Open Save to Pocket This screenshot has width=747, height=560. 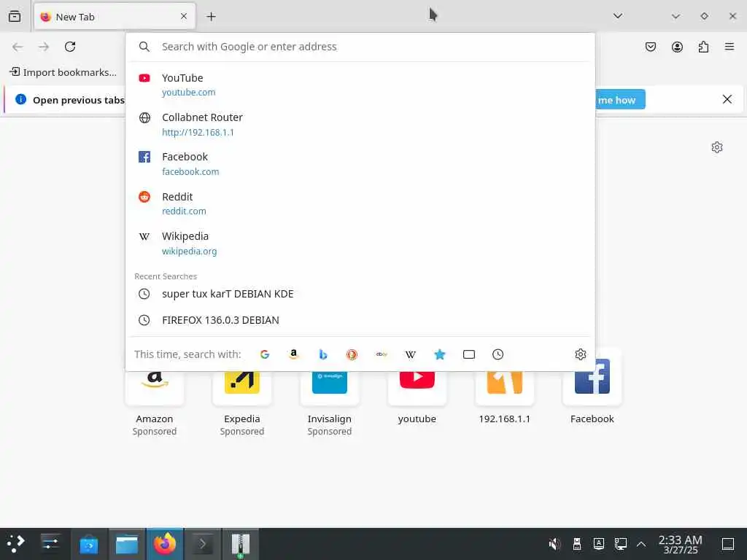(651, 47)
